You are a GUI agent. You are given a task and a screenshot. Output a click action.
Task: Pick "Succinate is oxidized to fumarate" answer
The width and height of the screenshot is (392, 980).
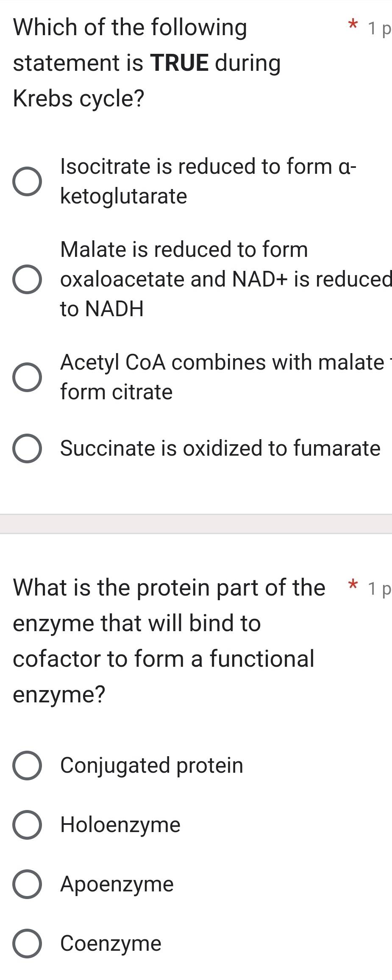point(28,447)
